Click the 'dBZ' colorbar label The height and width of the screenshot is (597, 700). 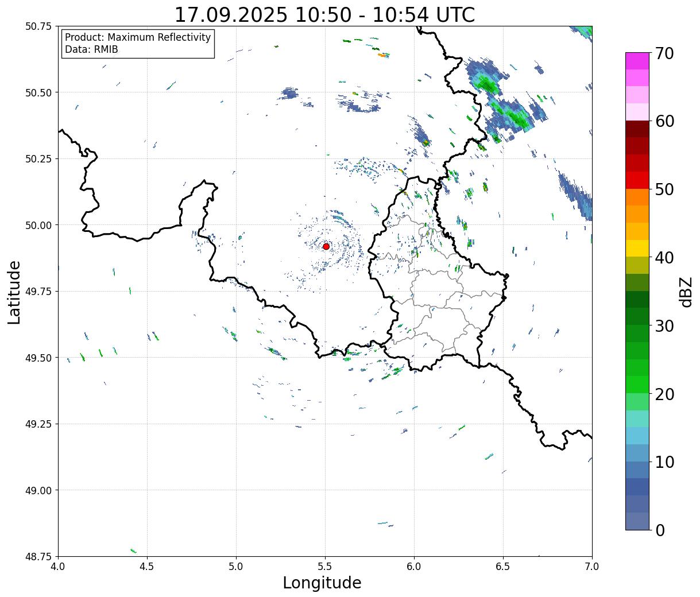pos(686,292)
